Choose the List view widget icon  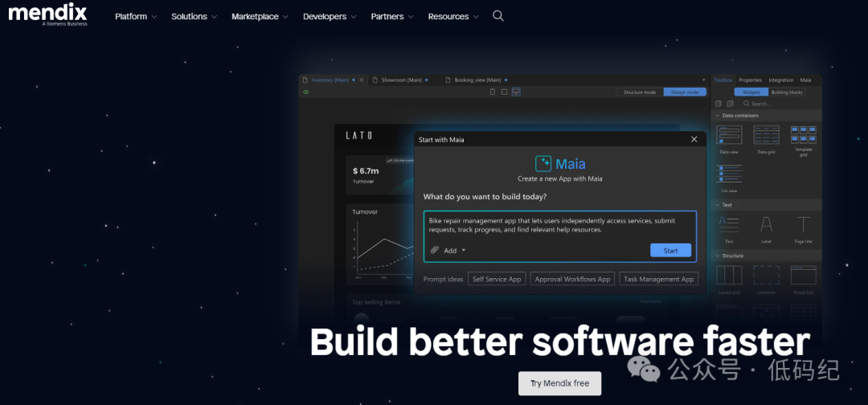pos(729,174)
